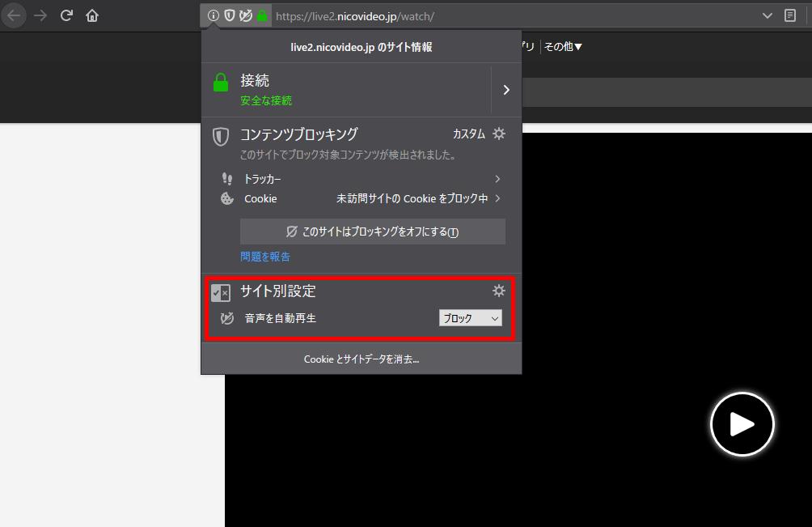Open content blocking settings gear next to カスタム
Image resolution: width=812 pixels, height=527 pixels.
[x=499, y=134]
